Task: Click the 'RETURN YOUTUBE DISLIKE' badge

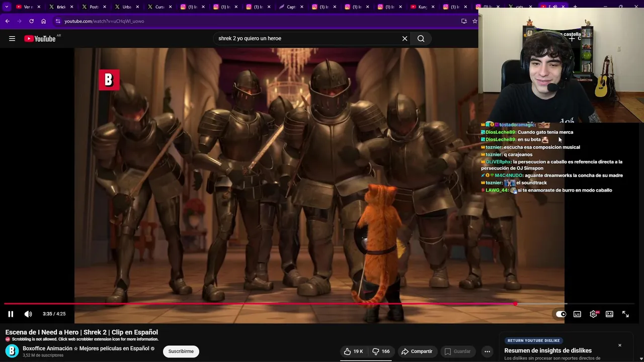Action: pyautogui.click(x=533, y=340)
